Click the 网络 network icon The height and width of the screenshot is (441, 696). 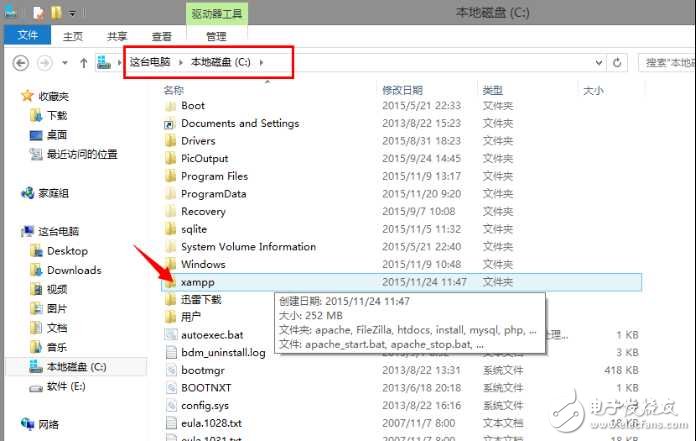pyautogui.click(x=29, y=424)
